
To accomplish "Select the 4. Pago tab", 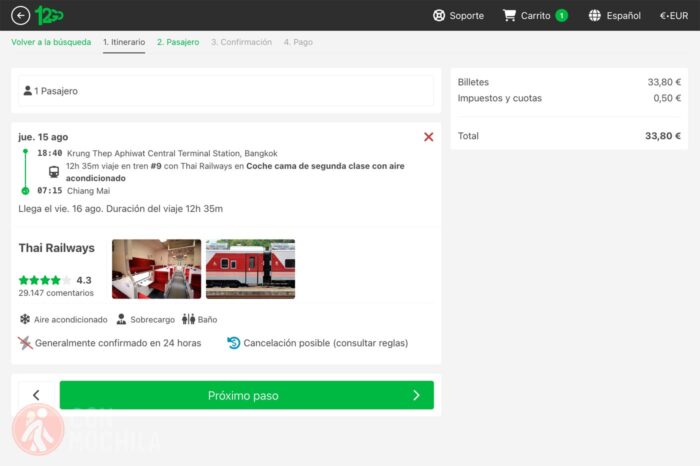I will pos(298,42).
